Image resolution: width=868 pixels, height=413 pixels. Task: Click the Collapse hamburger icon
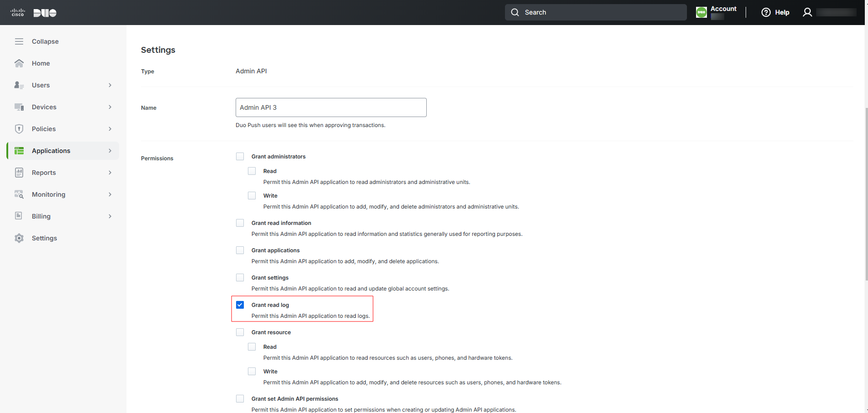(19, 41)
